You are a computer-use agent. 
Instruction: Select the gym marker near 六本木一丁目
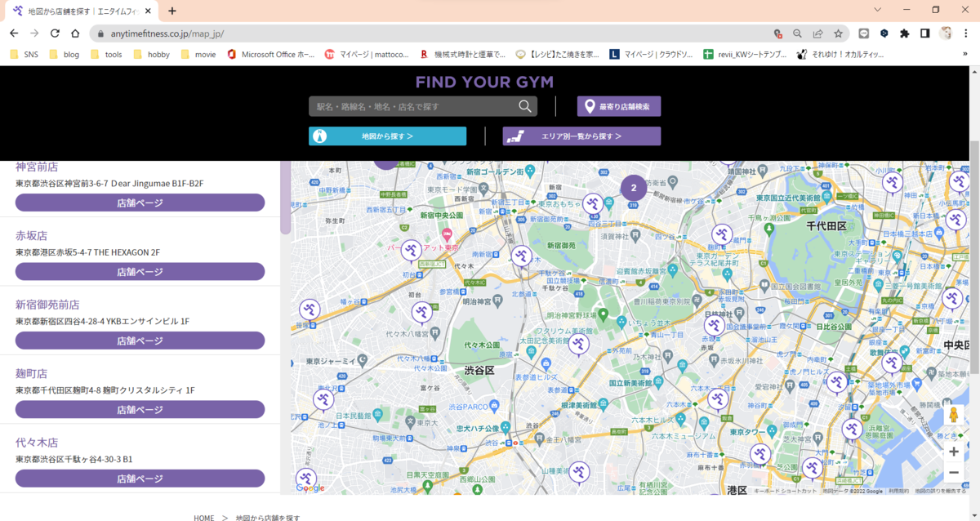[719, 400]
